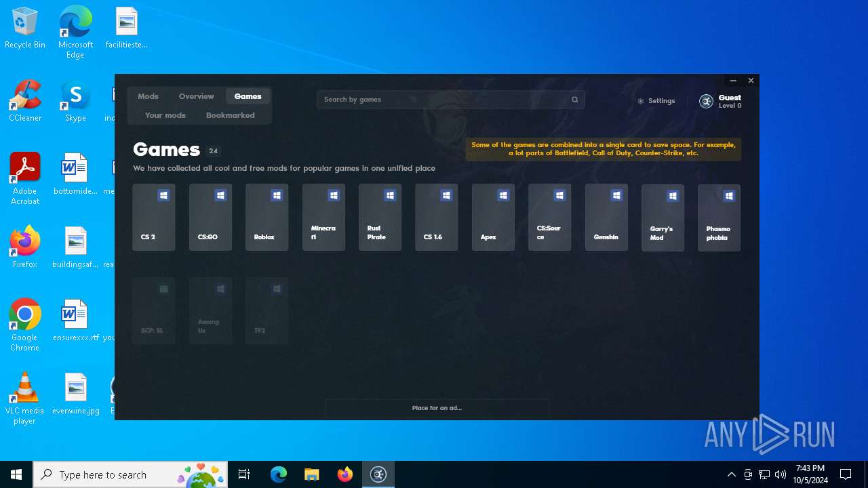Launch Firefox from the desktop shortcut
The image size is (868, 488).
pos(25,247)
